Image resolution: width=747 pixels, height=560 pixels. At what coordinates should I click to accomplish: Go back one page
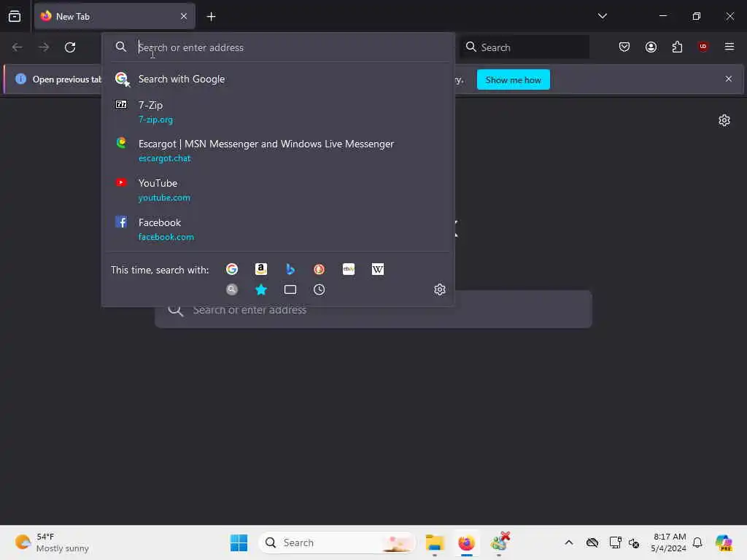tap(18, 47)
